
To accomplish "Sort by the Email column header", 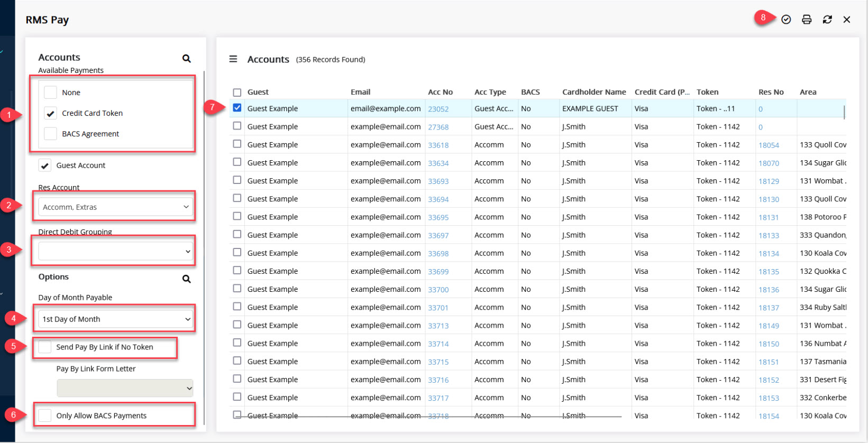I will pos(360,92).
